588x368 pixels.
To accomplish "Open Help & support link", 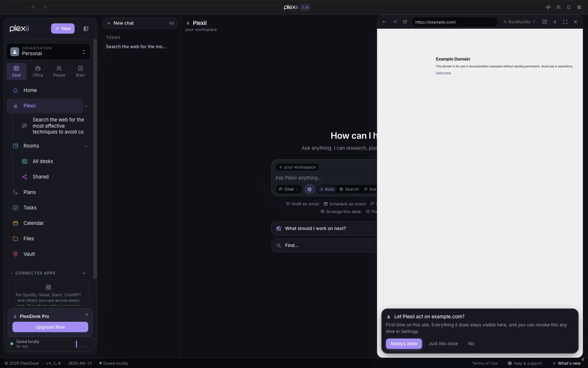I will tap(525, 364).
